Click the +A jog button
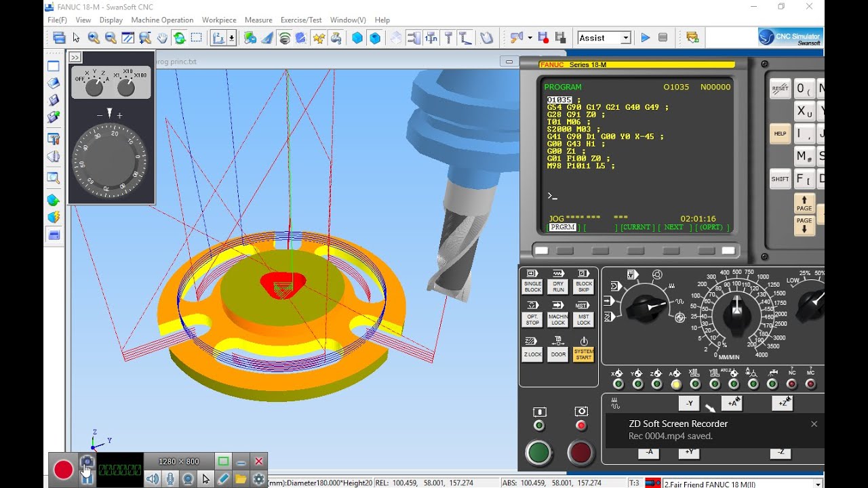 [x=732, y=403]
